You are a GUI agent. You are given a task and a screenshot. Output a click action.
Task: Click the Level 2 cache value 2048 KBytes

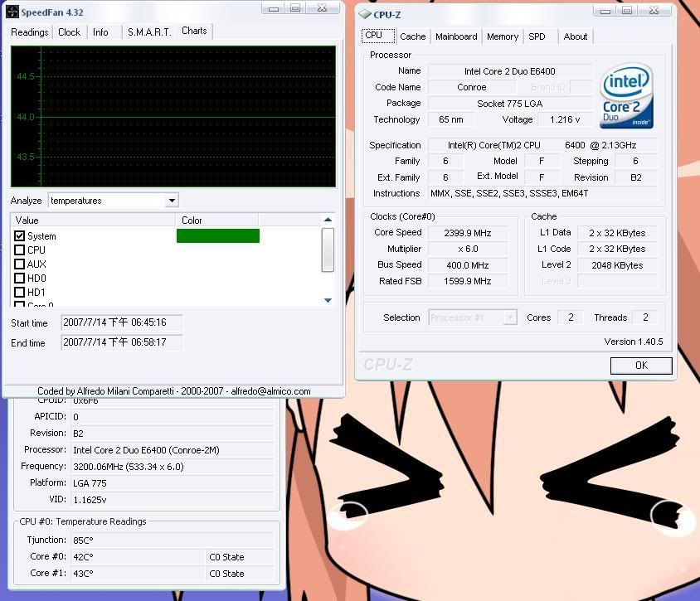617,265
